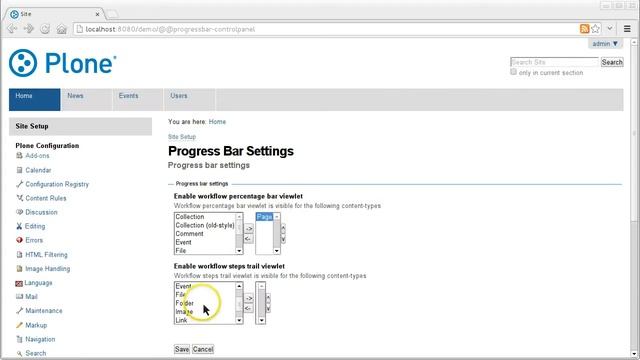The image size is (640, 360).
Task: Click the Markup pencil icon
Action: 19,325
